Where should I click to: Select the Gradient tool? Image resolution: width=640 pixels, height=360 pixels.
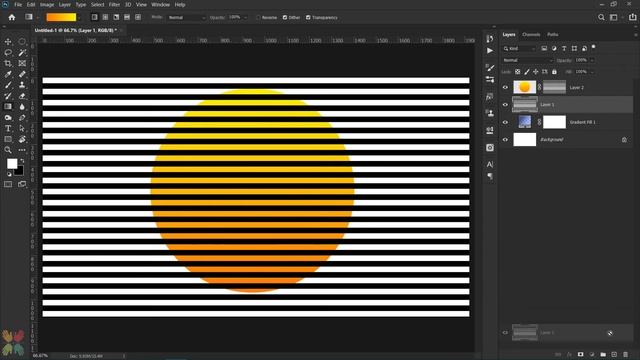coord(8,107)
